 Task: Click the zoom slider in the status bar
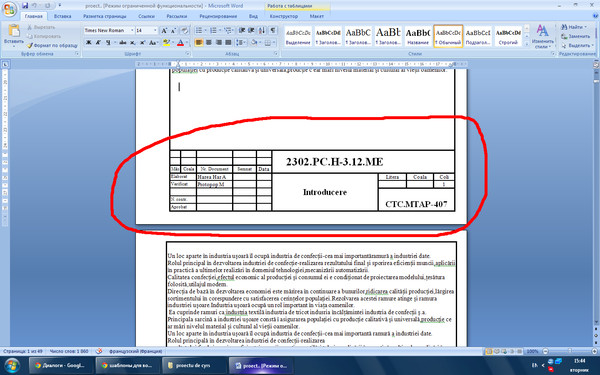[x=570, y=351]
